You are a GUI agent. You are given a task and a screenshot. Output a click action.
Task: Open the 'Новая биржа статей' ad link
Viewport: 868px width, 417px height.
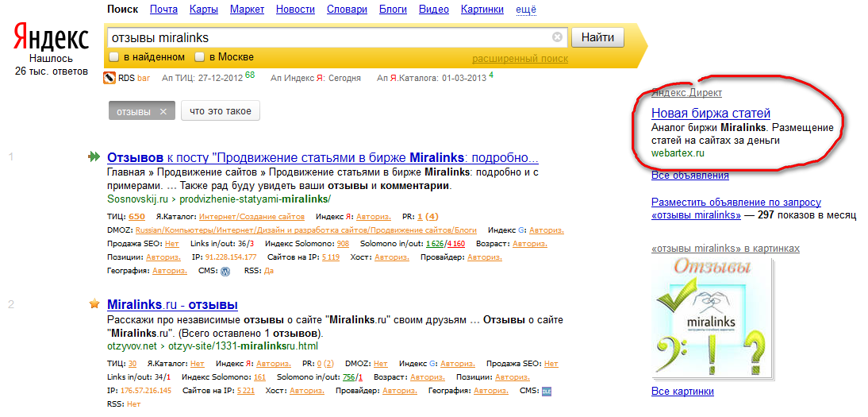pos(710,113)
